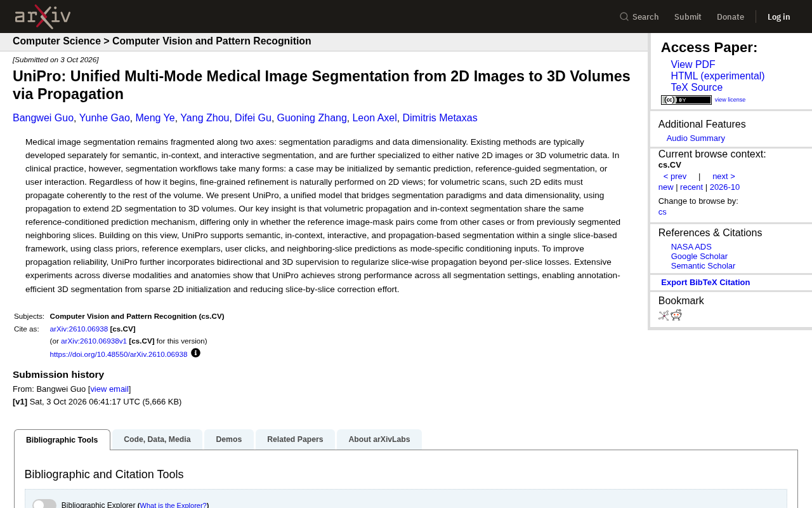Viewport: 812px width, 508px height.
Task: Open author Meng Ye's page
Action: (x=155, y=118)
